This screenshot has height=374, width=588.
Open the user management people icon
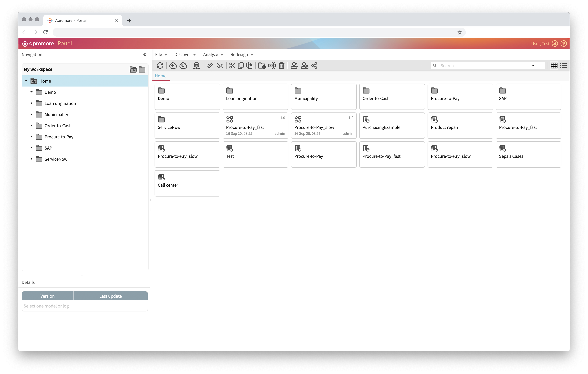(294, 66)
